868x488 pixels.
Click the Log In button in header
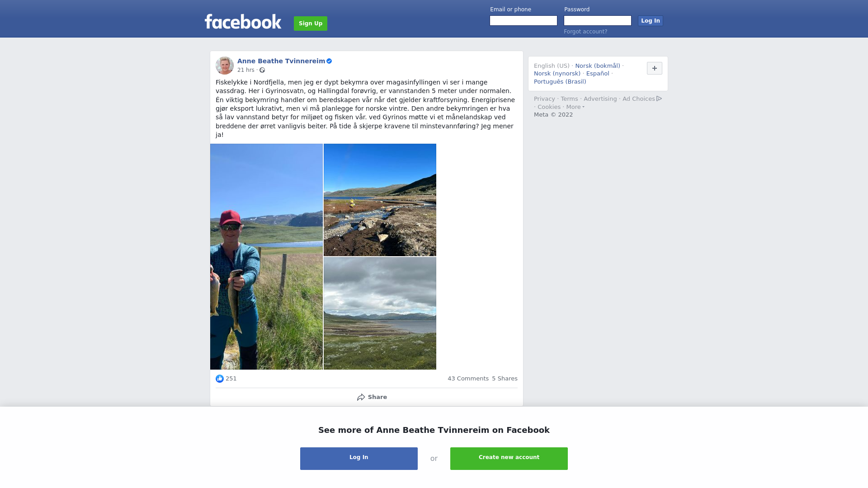(x=651, y=21)
